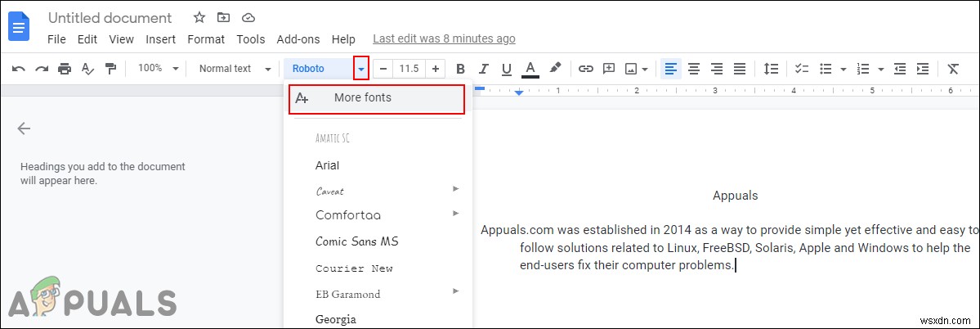Open the Tools menu
The image size is (980, 329).
[x=251, y=38]
